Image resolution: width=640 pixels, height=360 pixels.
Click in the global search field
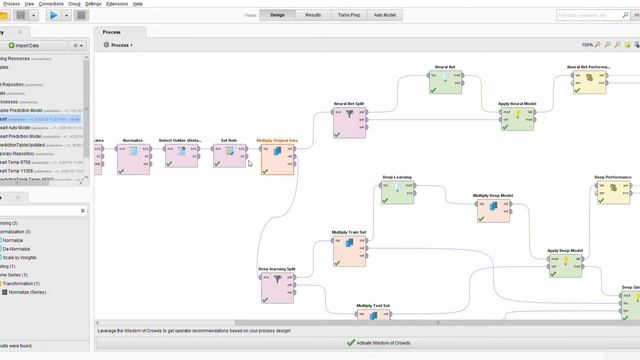tap(589, 15)
